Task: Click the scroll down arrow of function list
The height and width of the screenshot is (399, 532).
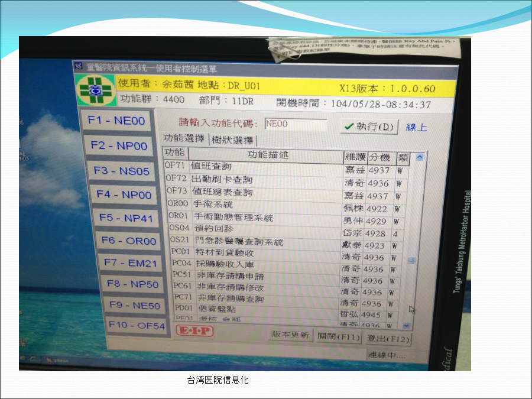Action: click(406, 325)
